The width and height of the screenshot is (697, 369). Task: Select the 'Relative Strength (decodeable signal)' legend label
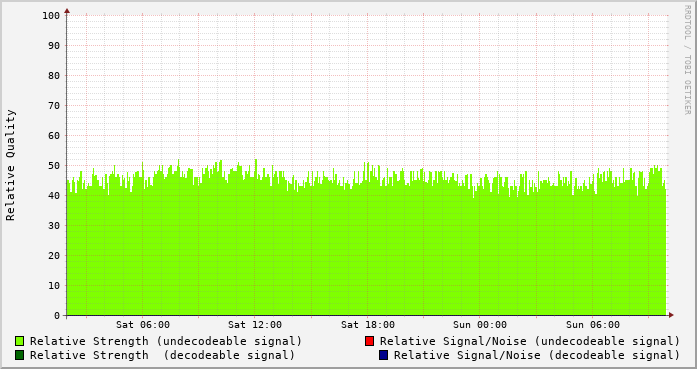162,355
